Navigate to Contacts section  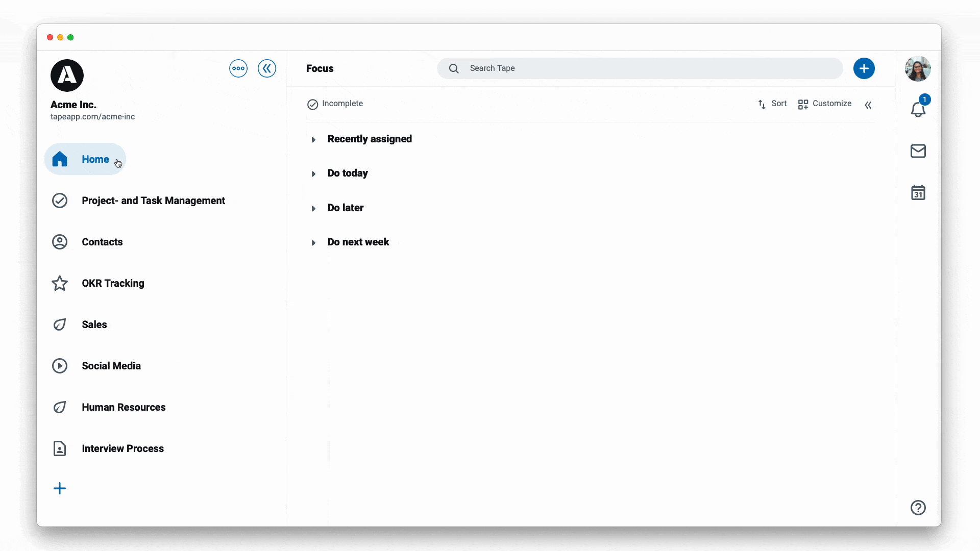(102, 241)
